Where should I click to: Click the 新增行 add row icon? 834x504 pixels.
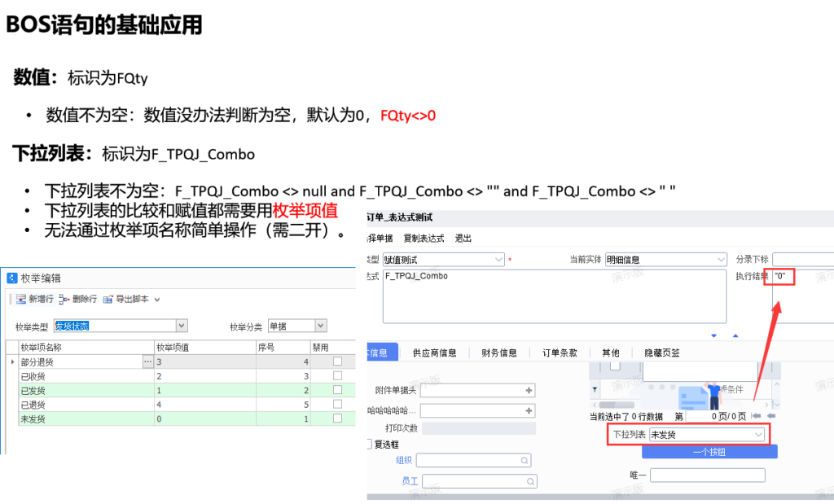click(x=21, y=300)
